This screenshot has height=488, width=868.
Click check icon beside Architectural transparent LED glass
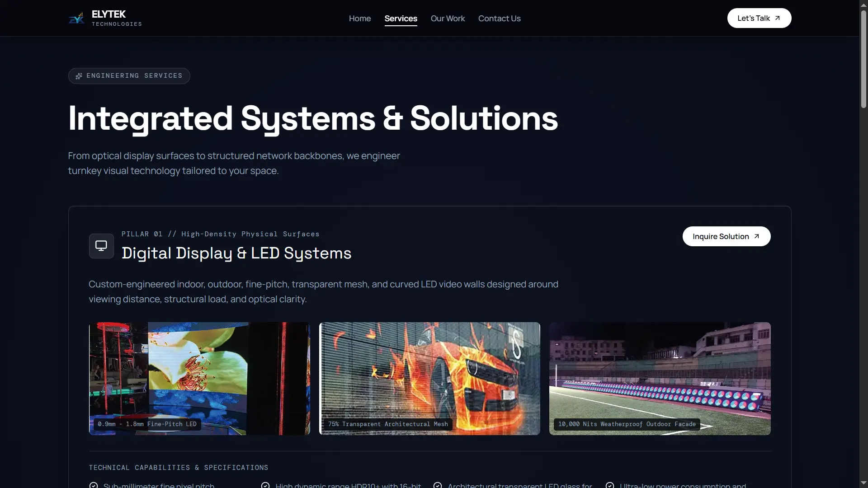pos(438,485)
